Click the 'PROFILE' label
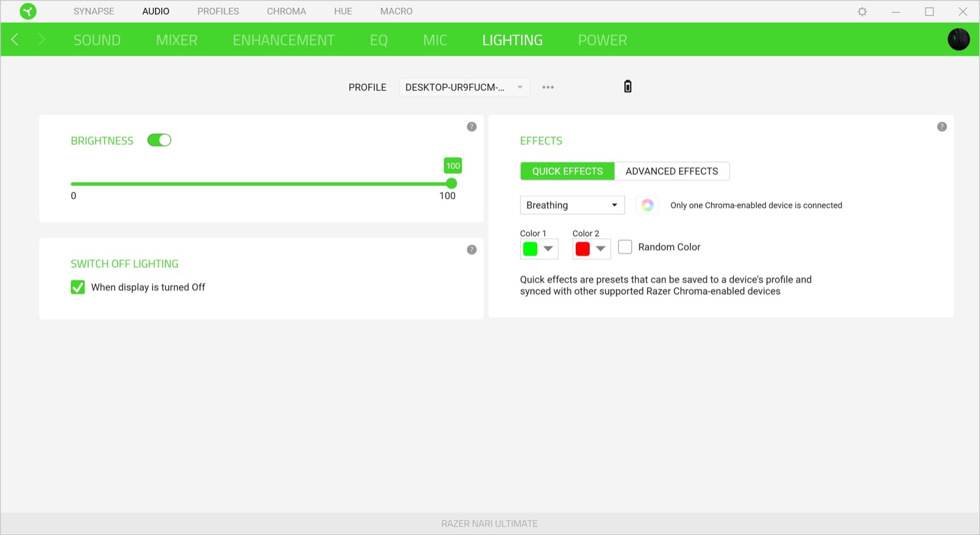 [x=367, y=88]
